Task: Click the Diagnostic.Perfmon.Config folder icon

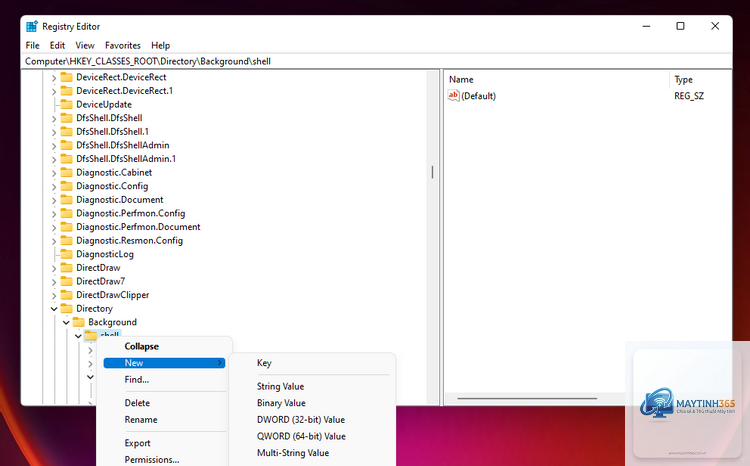Action: [x=66, y=213]
